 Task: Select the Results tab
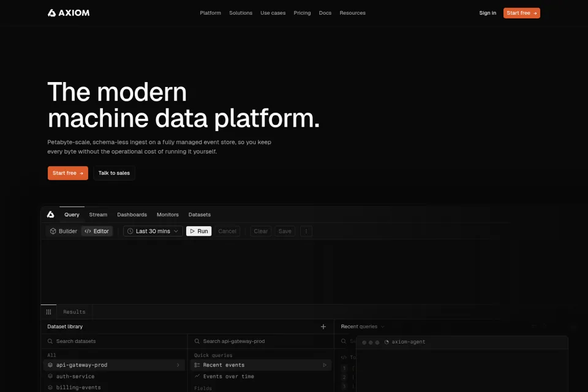pos(74,312)
